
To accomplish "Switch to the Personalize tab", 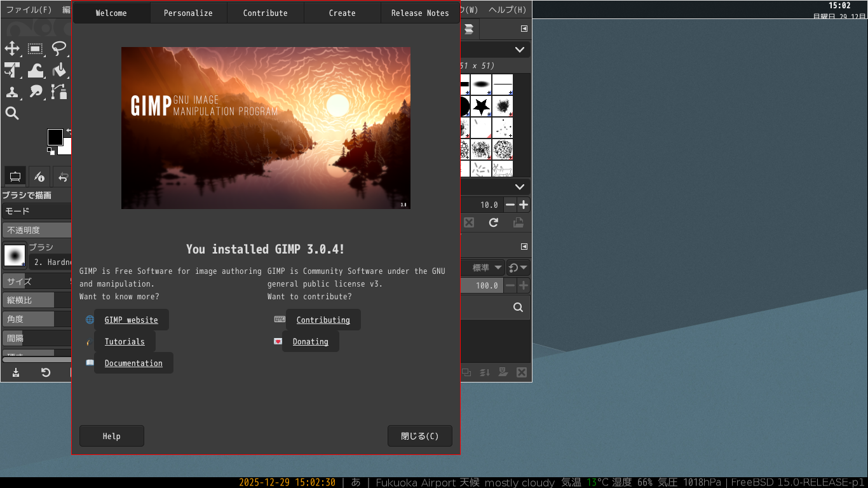I will tap(188, 13).
